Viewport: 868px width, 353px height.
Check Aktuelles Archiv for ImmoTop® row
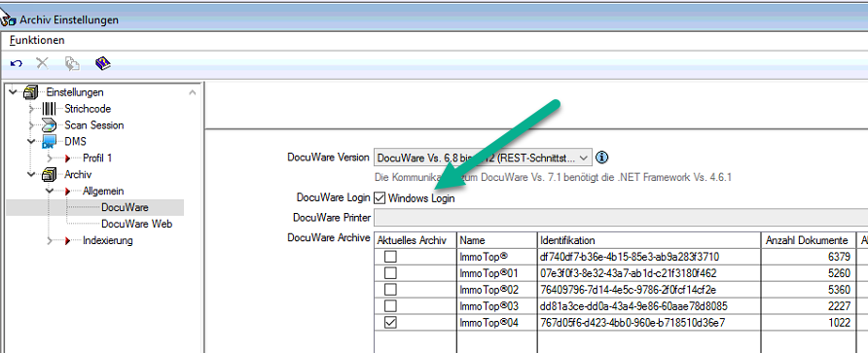391,257
